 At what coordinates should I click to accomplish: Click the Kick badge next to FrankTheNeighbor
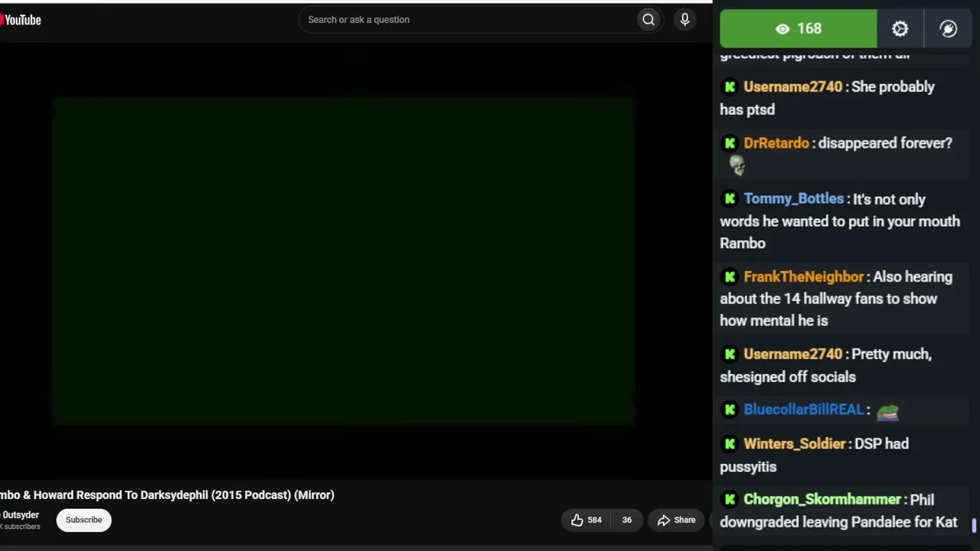(730, 277)
